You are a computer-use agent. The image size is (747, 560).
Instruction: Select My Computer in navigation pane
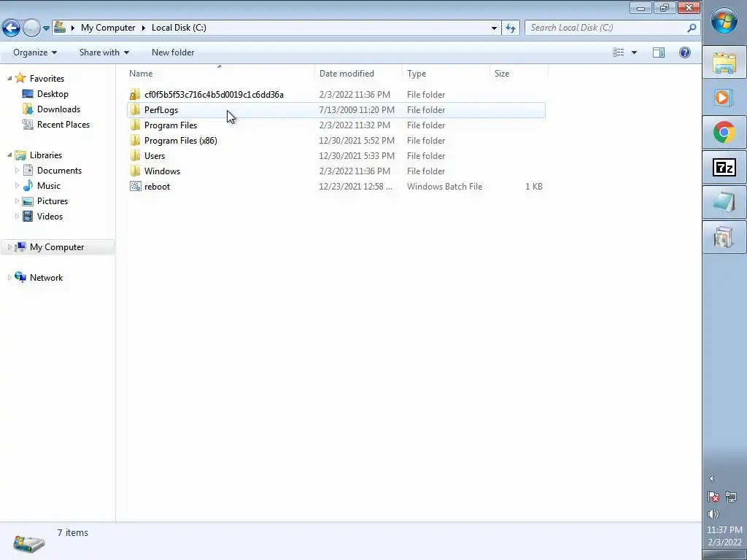(x=57, y=247)
